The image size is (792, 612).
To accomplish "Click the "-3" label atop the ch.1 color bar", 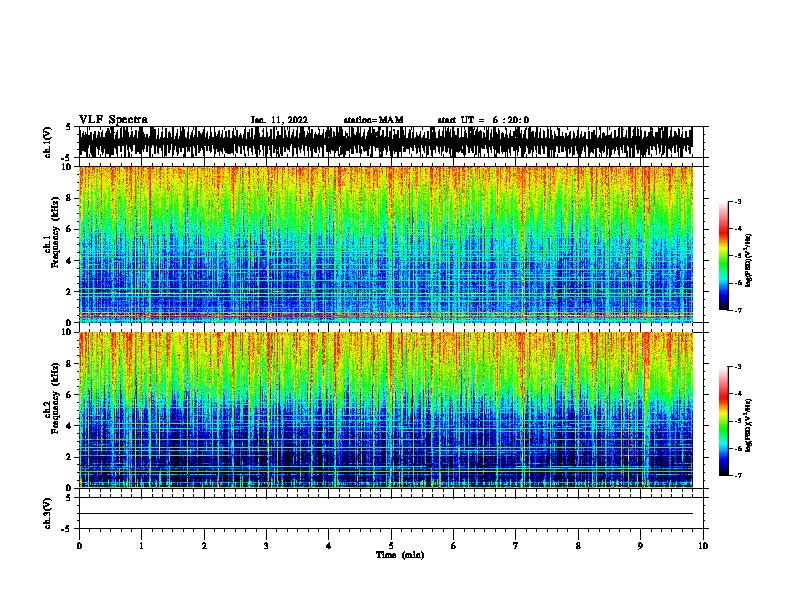I will 737,201.
